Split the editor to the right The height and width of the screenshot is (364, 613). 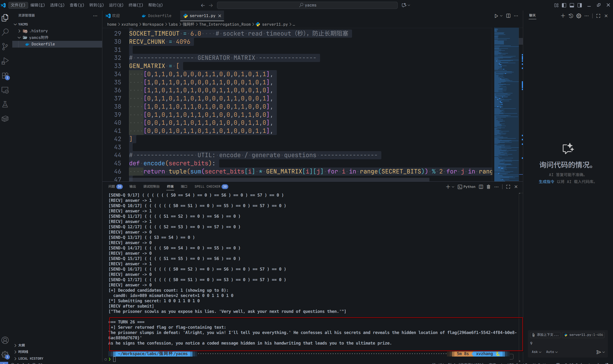[508, 16]
